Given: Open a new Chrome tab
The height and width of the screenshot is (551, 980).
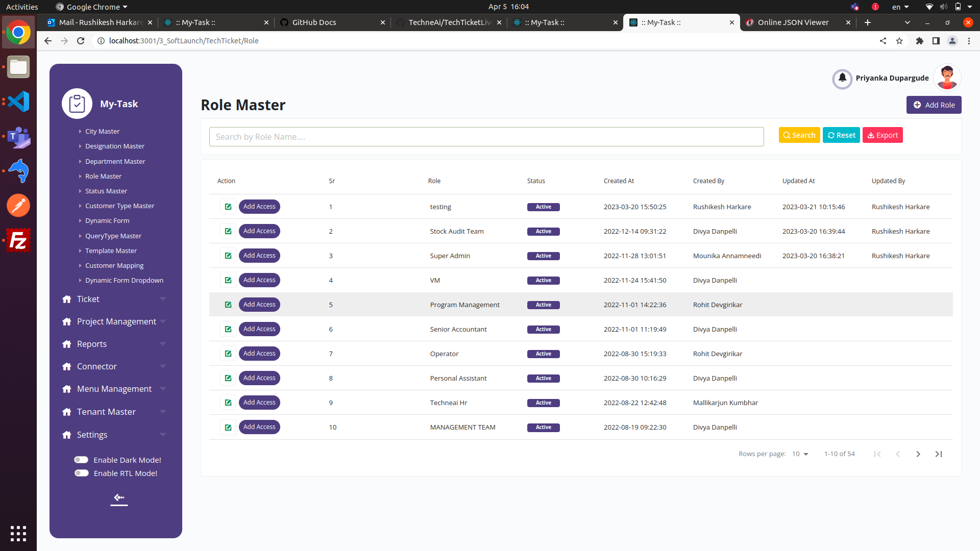Looking at the screenshot, I should [868, 22].
